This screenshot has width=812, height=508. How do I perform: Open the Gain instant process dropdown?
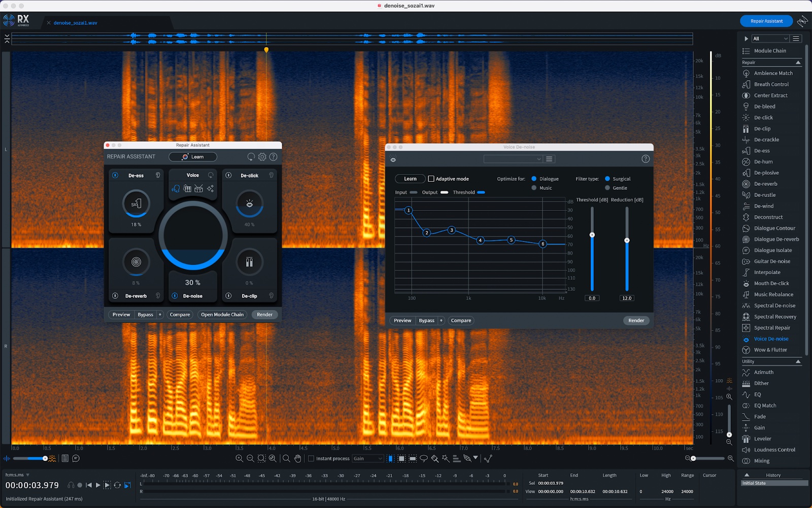pos(367,458)
